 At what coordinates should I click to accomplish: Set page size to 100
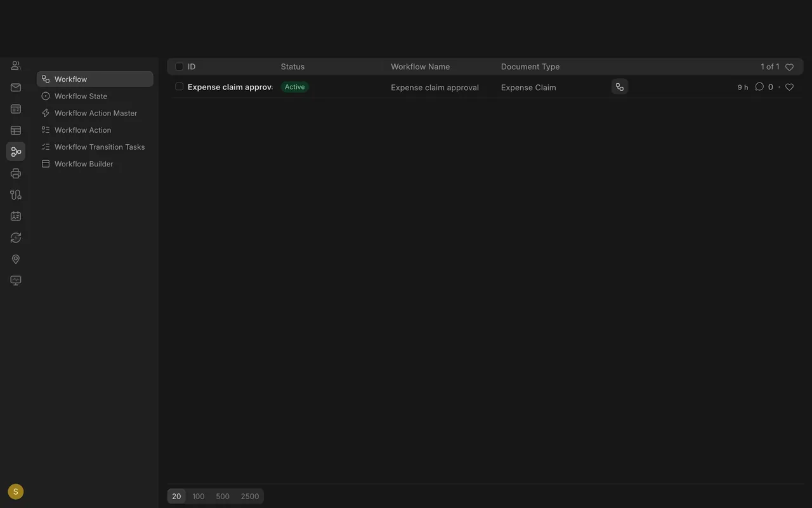199,497
